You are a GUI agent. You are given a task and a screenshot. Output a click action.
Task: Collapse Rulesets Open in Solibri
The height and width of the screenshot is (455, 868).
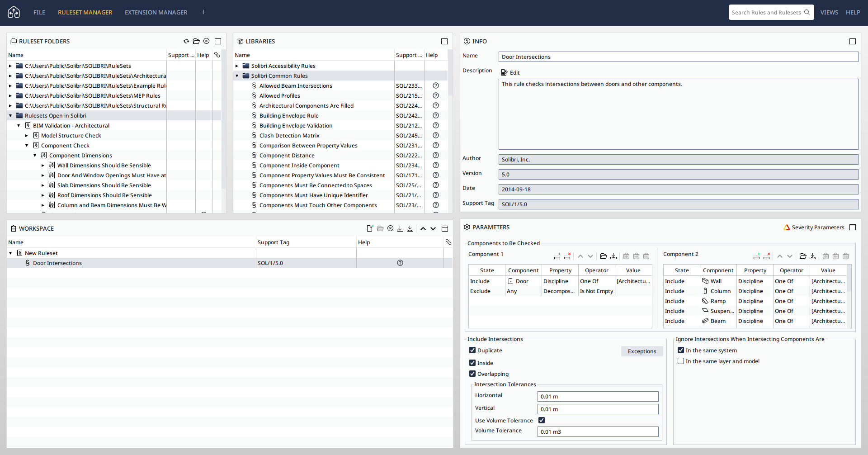[x=10, y=115]
